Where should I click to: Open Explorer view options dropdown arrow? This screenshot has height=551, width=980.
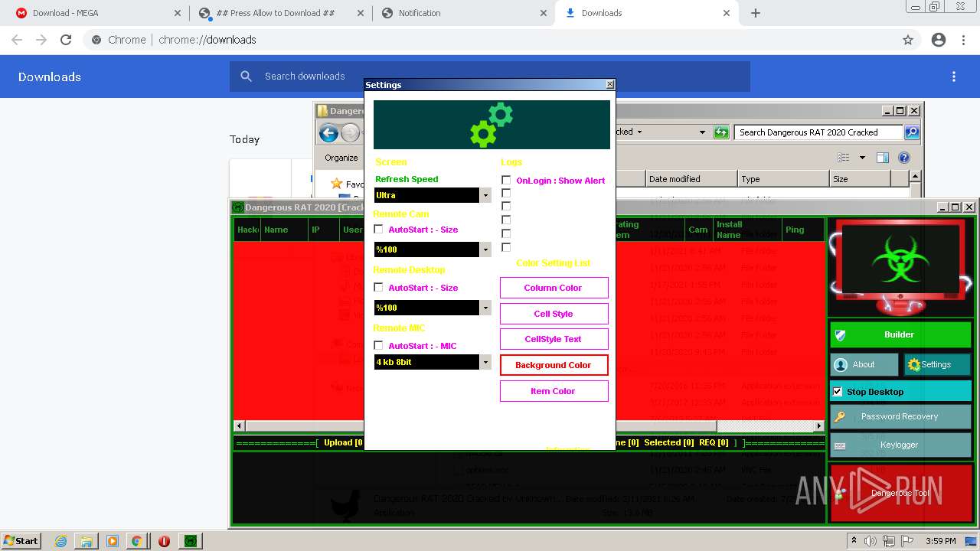(x=862, y=158)
